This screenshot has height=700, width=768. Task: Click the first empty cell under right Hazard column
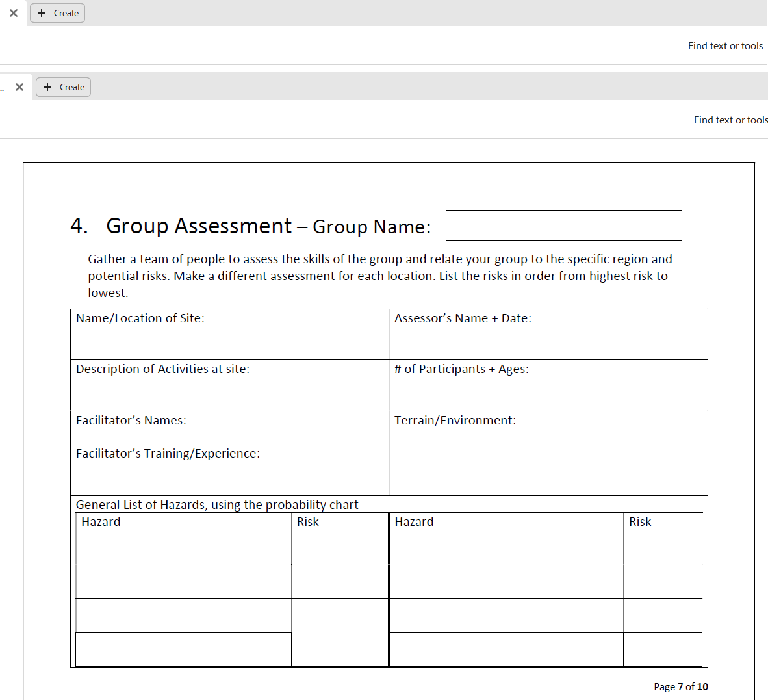click(506, 547)
